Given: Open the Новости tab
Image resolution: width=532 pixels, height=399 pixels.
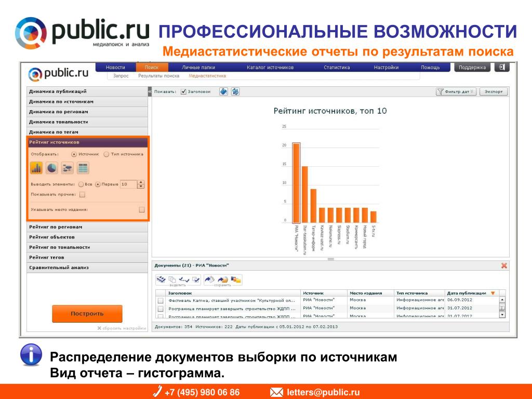Looking at the screenshot, I should (x=115, y=68).
